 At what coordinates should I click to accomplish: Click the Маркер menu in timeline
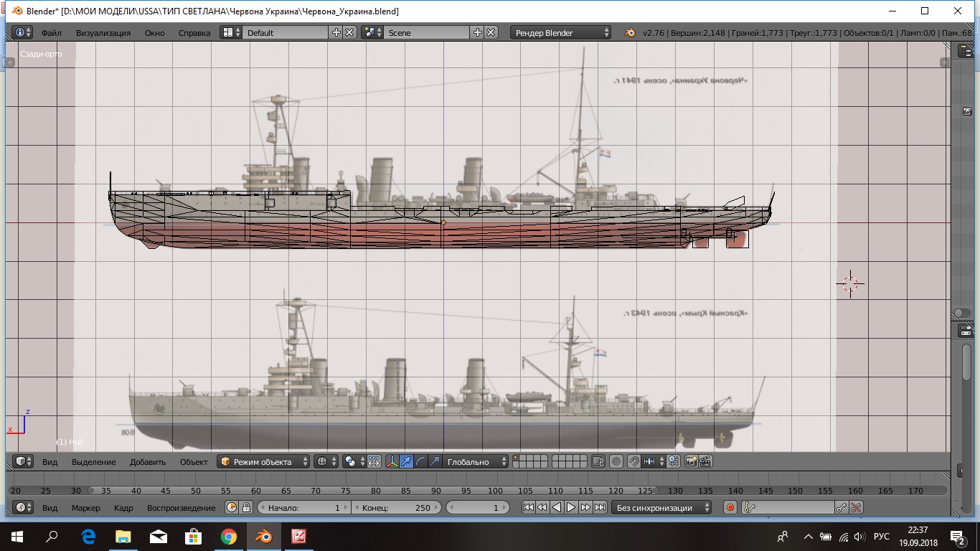point(86,508)
